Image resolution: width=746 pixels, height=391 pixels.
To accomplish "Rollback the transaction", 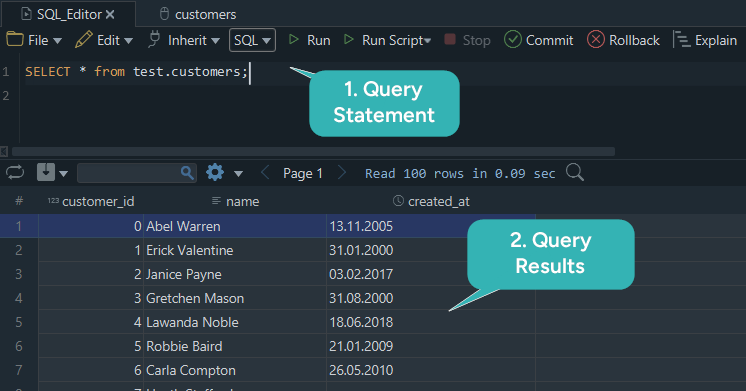I will (x=623, y=40).
